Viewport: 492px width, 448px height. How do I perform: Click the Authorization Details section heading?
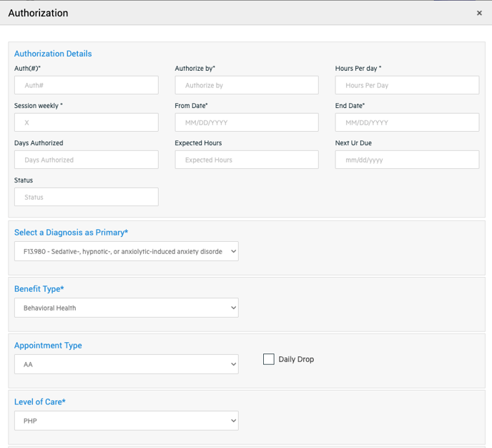53,54
